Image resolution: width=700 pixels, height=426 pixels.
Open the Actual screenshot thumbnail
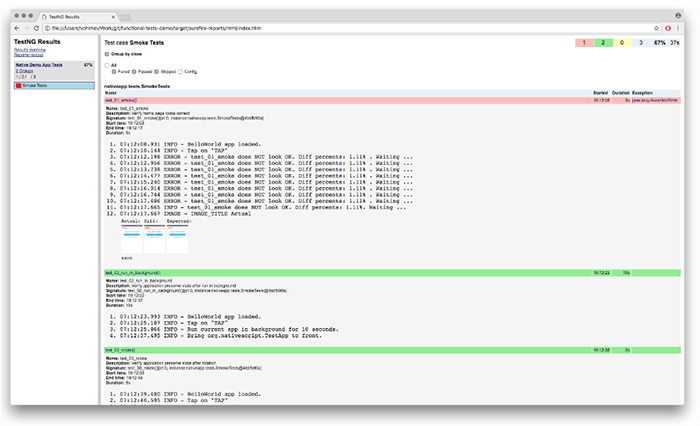tap(131, 239)
